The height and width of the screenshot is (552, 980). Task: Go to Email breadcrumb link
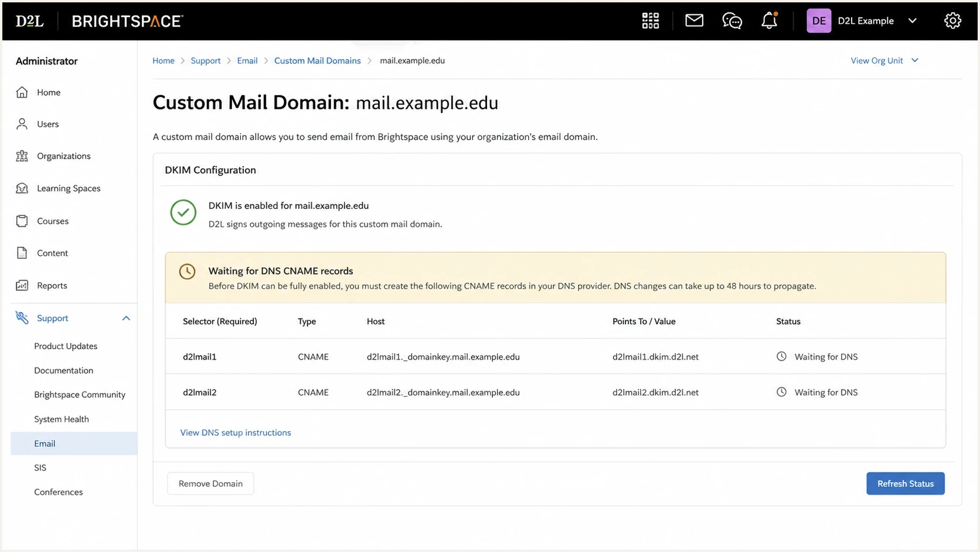tap(247, 60)
